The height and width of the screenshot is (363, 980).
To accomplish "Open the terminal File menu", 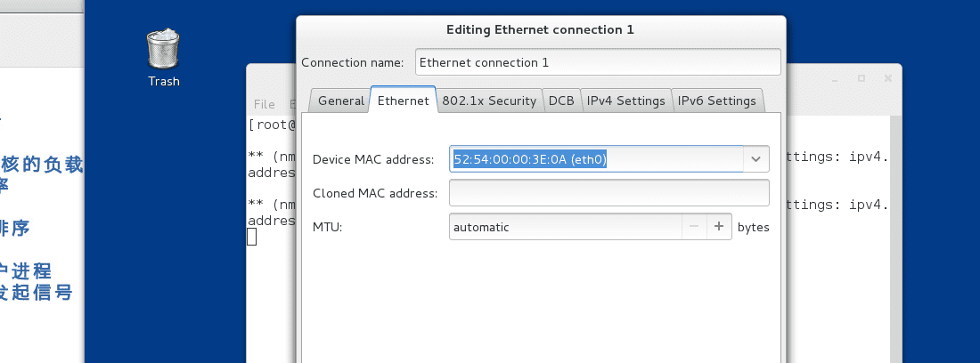I will click(x=264, y=104).
